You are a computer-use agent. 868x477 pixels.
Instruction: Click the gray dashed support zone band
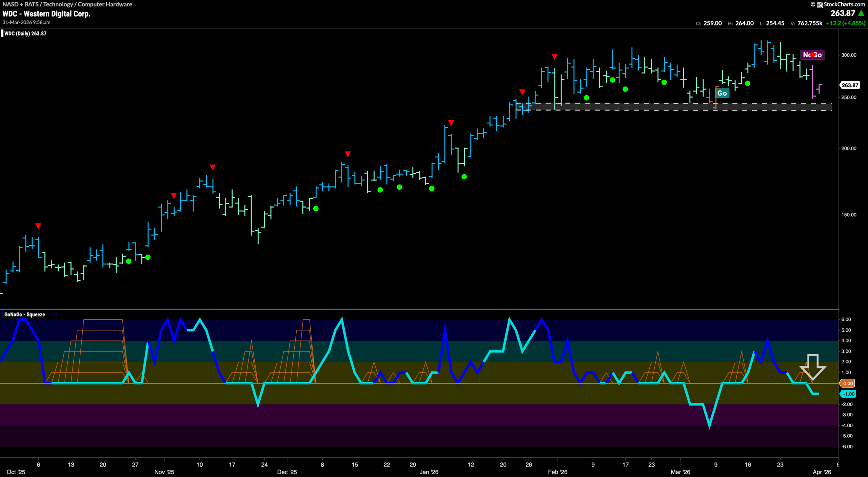[x=674, y=107]
